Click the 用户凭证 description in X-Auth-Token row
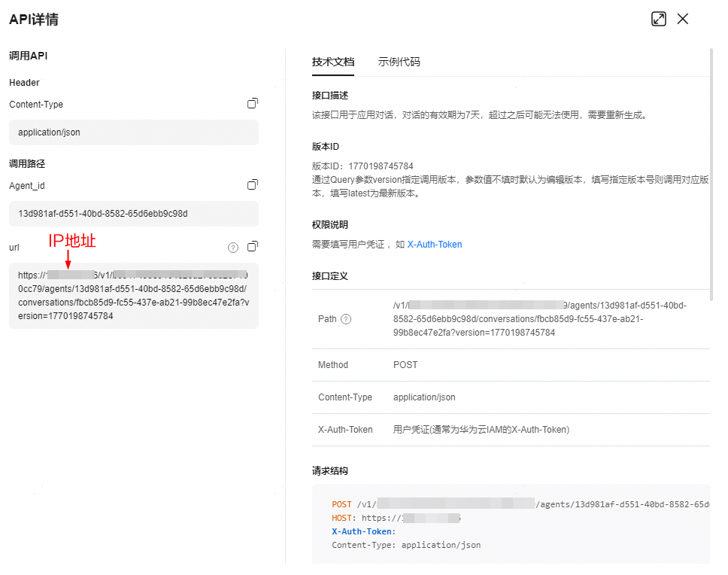The height and width of the screenshot is (575, 728). [481, 430]
